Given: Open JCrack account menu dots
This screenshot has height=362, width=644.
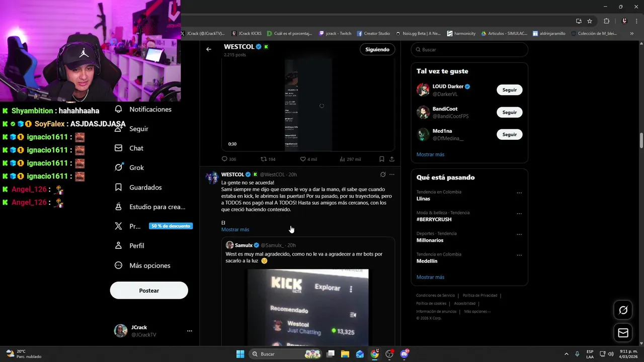Looking at the screenshot, I should tap(190, 331).
